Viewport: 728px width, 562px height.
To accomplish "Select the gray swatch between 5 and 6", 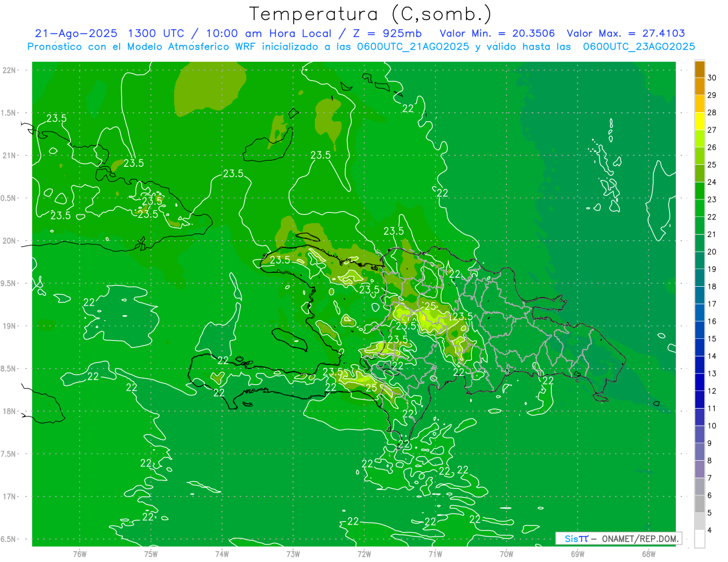I will [x=699, y=504].
